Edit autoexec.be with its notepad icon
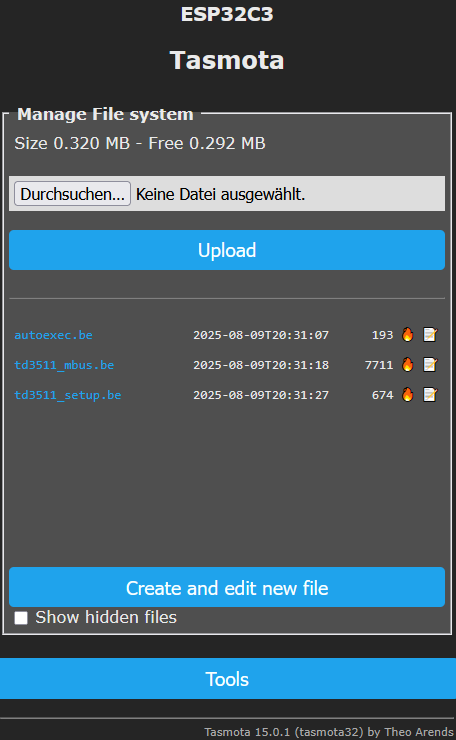This screenshot has width=456, height=740. pos(430,335)
